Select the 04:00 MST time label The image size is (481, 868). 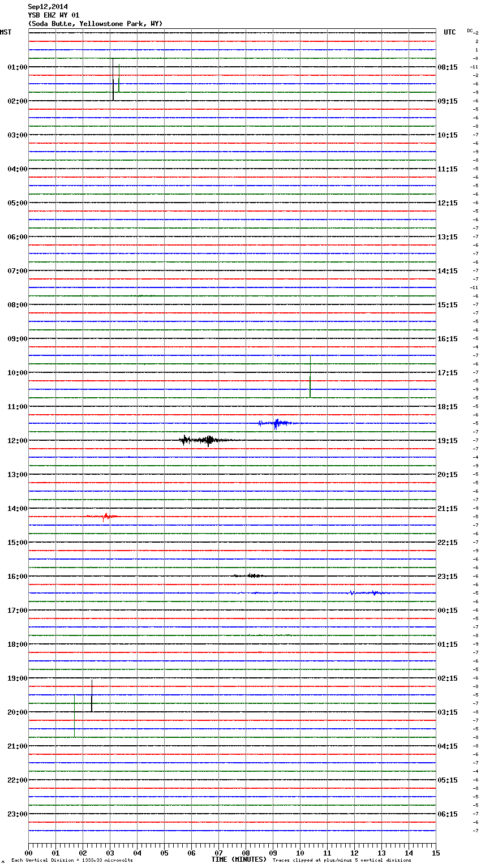pyautogui.click(x=18, y=169)
